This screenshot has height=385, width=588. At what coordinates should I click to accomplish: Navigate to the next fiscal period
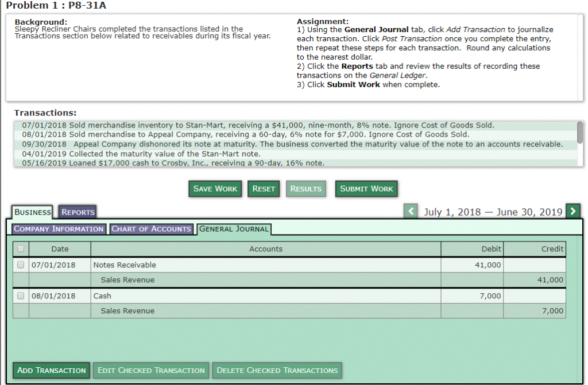[x=573, y=211]
